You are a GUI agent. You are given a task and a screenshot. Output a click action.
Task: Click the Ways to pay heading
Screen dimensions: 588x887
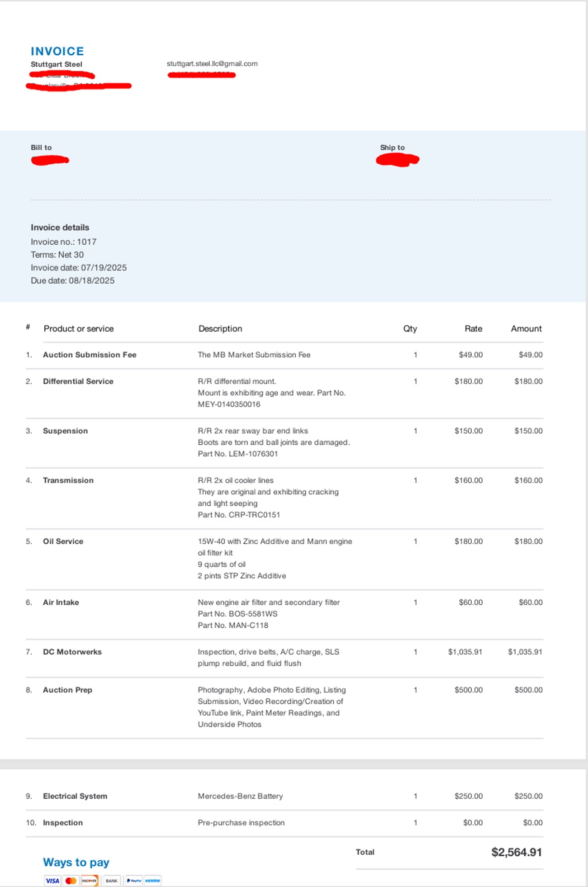pos(76,862)
